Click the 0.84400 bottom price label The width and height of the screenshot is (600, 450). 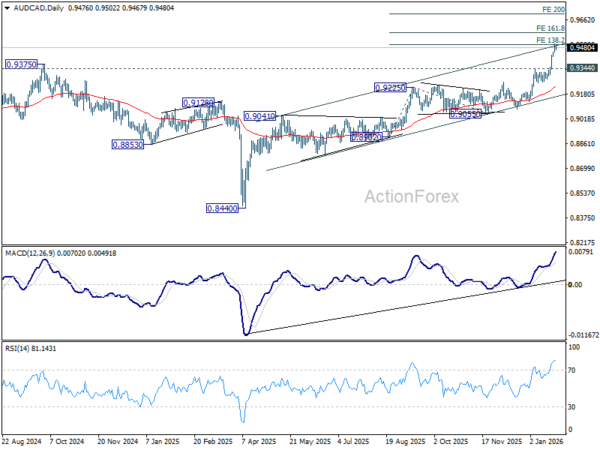pyautogui.click(x=221, y=208)
